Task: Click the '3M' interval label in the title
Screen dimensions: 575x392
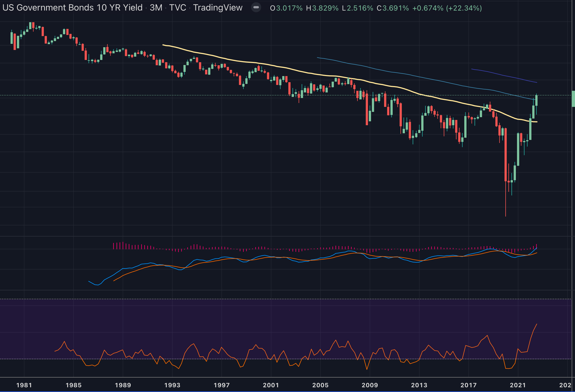Action: (156, 8)
